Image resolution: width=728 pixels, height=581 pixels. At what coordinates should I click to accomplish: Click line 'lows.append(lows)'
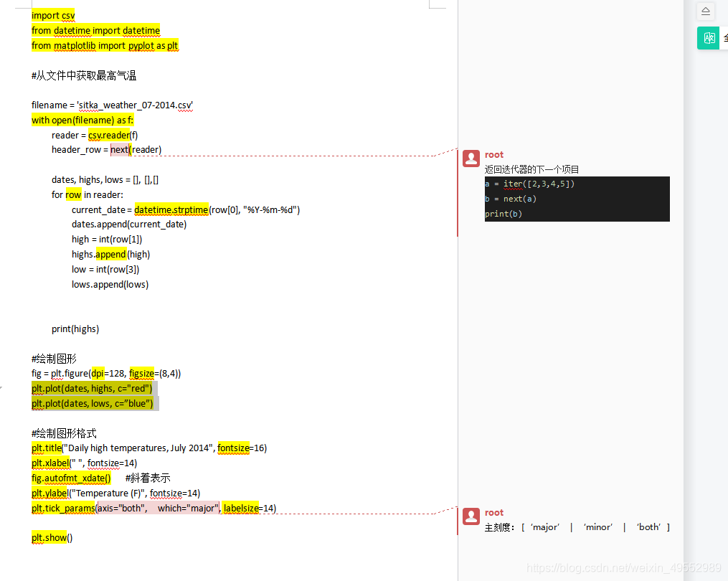point(110,284)
